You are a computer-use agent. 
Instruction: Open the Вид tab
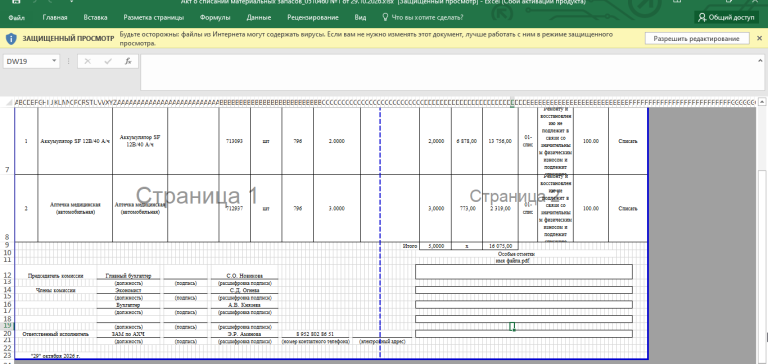(360, 18)
